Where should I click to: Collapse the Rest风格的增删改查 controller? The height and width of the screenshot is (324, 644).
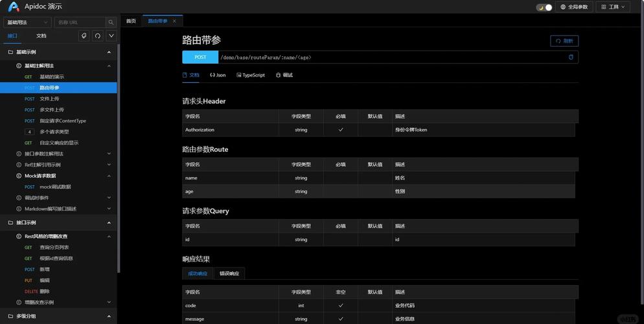109,236
